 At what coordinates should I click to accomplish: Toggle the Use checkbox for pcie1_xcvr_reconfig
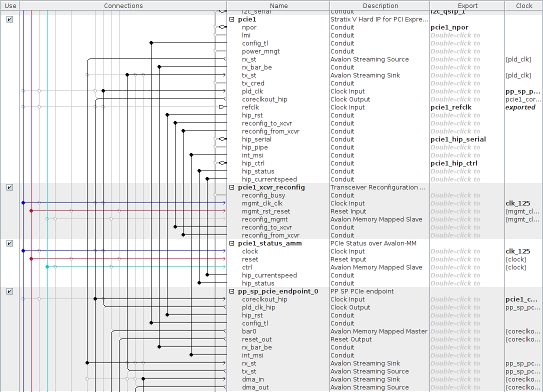[9, 187]
